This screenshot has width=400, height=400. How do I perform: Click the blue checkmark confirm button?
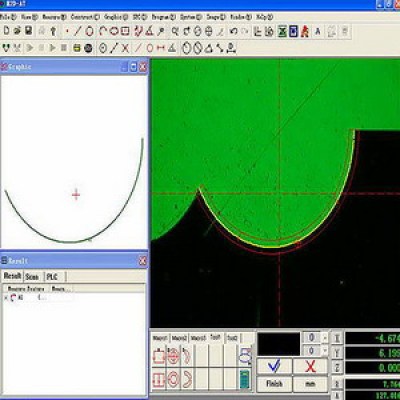click(x=274, y=366)
